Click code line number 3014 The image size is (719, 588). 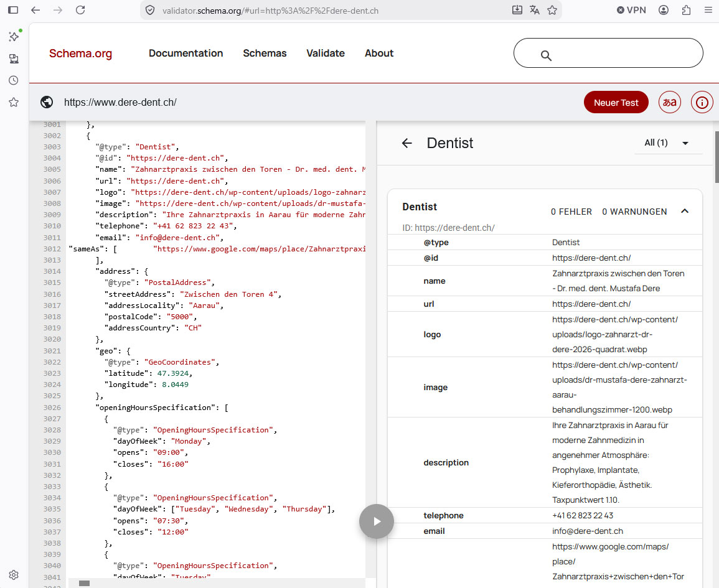52,271
